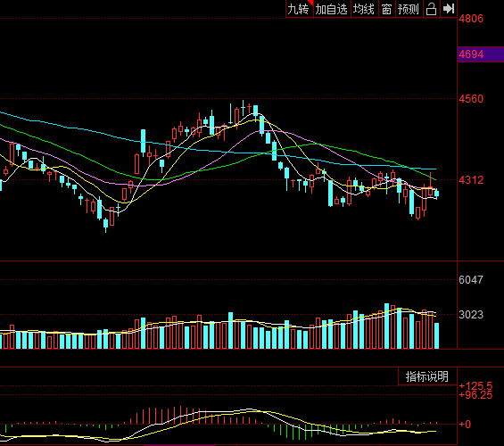Select the 4560 price axis label
The width and height of the screenshot is (504, 446).
[471, 99]
